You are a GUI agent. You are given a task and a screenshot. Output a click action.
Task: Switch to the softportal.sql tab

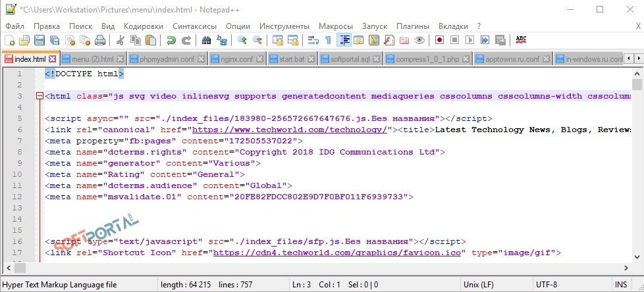coord(350,59)
